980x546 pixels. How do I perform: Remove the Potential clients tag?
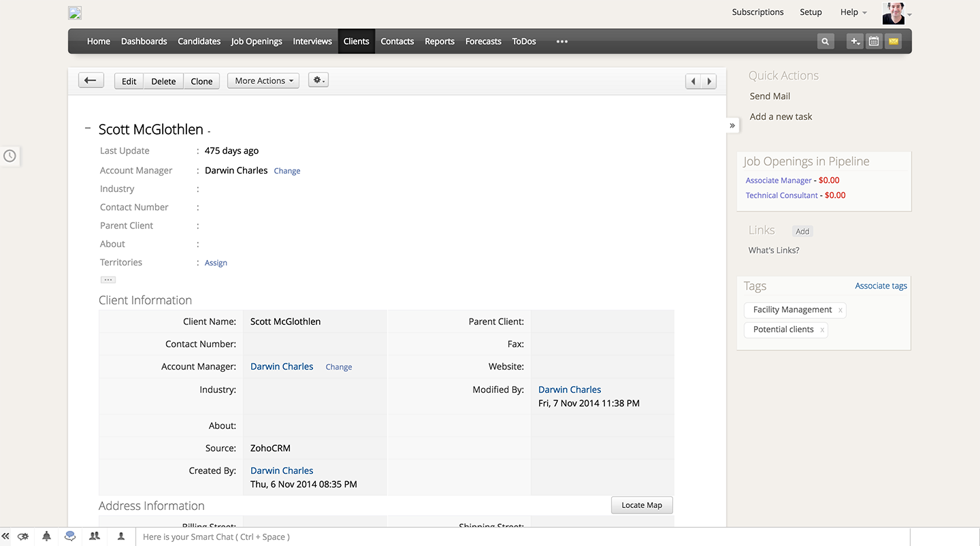click(x=822, y=330)
